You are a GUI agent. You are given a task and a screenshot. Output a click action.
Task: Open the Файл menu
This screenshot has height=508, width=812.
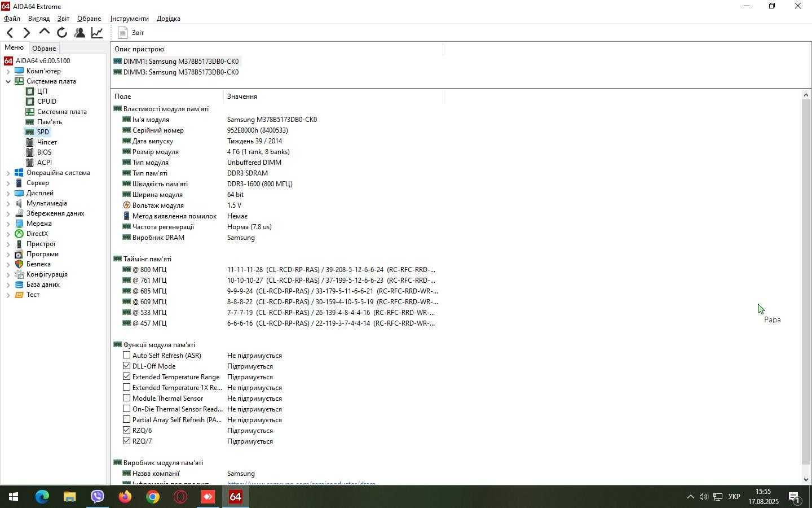coord(12,19)
